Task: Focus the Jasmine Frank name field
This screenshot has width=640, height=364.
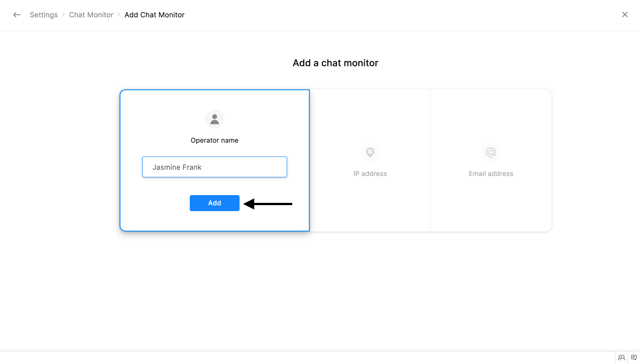Action: (x=214, y=167)
